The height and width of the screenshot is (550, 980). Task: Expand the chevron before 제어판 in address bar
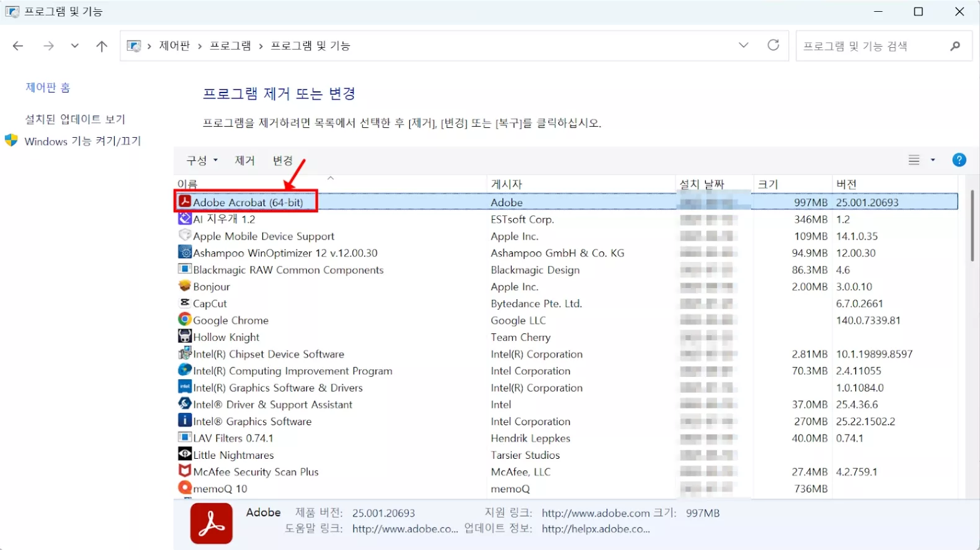149,46
